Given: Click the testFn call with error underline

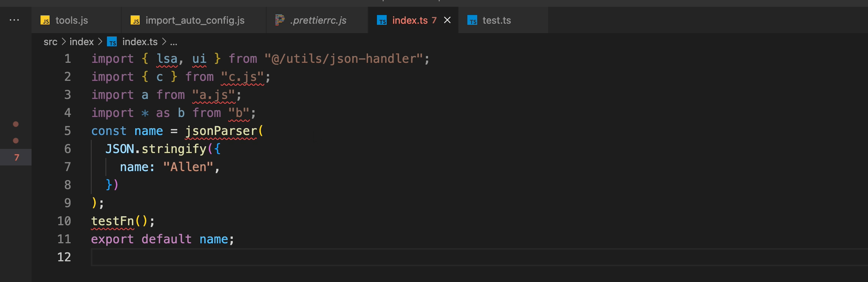Looking at the screenshot, I should click(x=113, y=221).
